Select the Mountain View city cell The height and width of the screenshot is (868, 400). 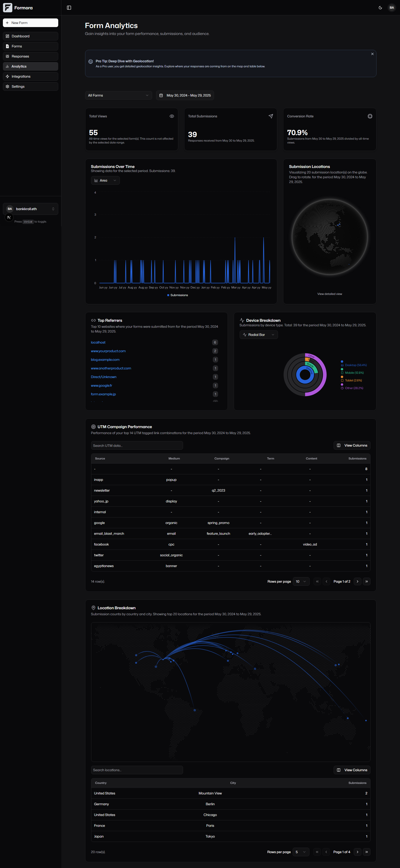(210, 793)
